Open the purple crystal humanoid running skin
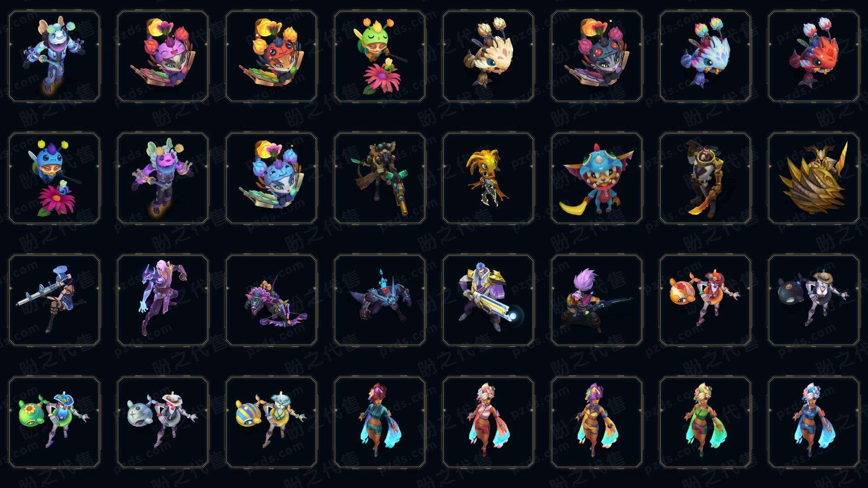868x488 pixels. tap(163, 300)
